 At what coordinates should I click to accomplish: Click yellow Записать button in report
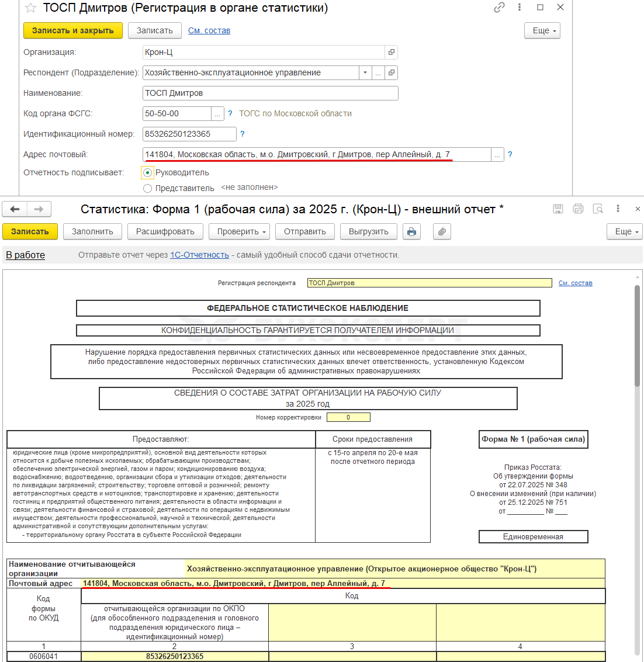[x=30, y=231]
